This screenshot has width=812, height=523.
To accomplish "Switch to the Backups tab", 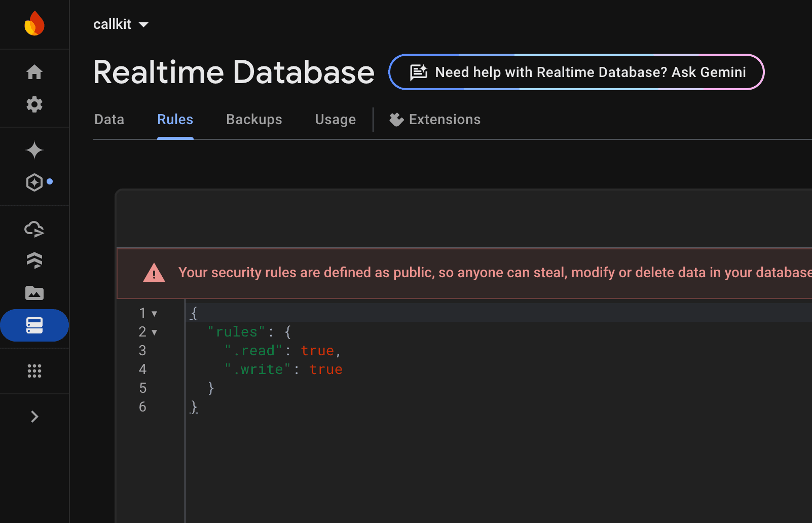I will point(254,120).
